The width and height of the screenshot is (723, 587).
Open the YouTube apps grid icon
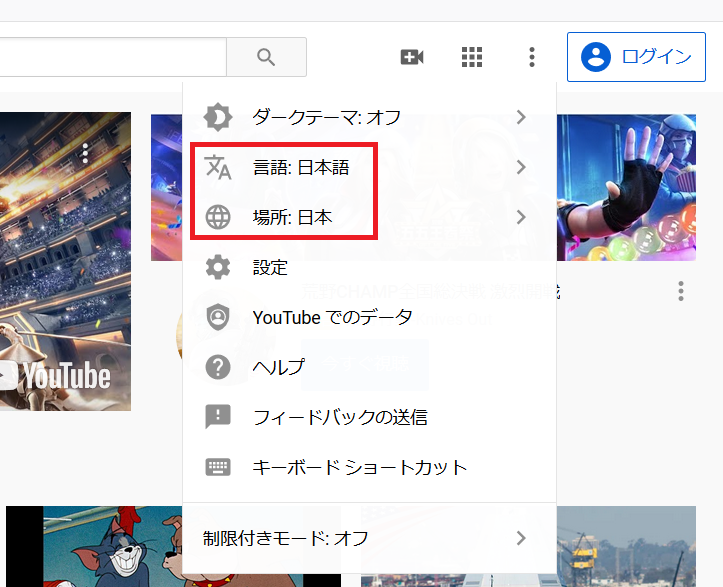click(472, 57)
